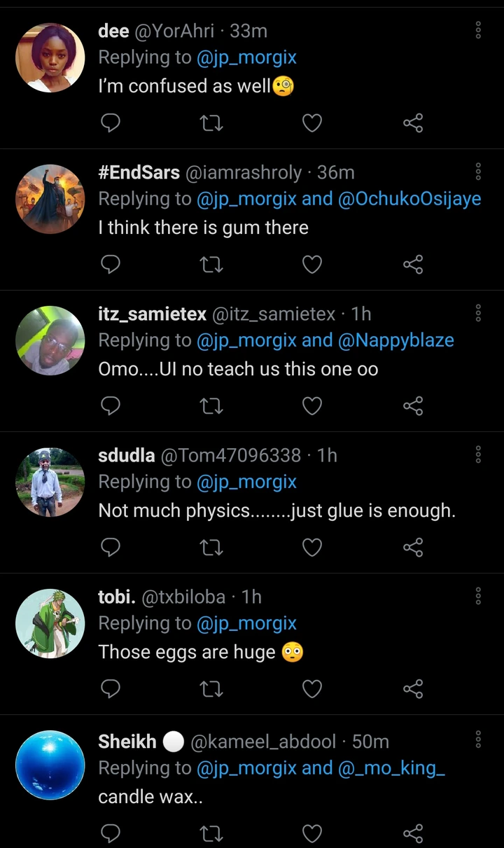Reply to sdudla's tweet

[111, 548]
